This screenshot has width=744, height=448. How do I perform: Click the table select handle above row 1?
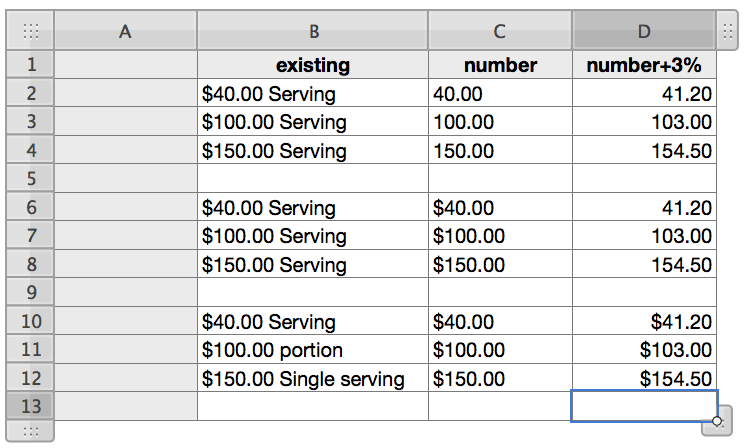[30, 31]
